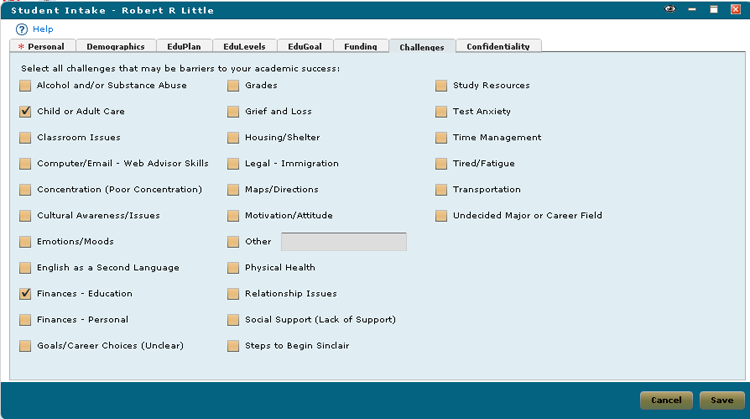Check Study Resources box

(441, 86)
